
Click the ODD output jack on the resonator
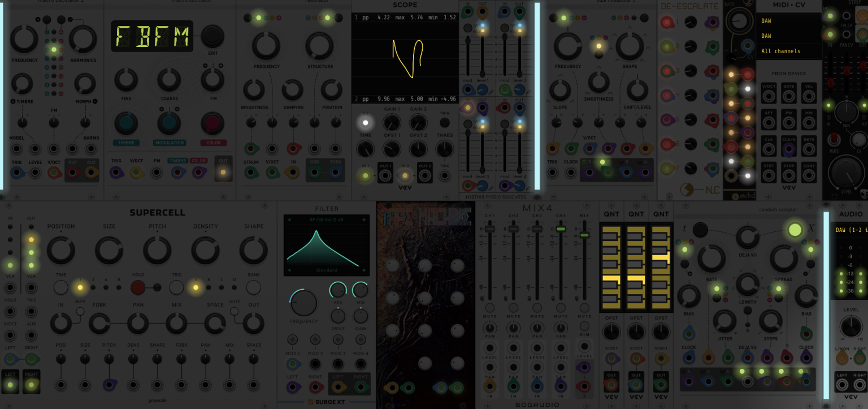314,173
